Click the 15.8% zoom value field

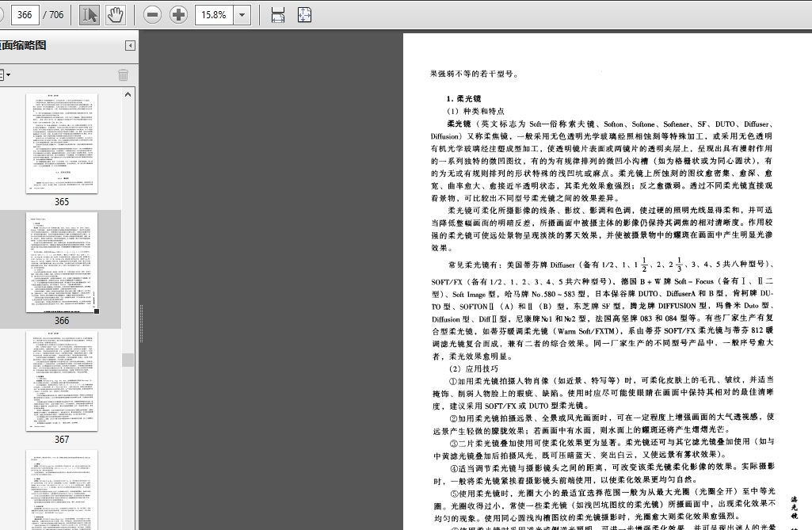tap(214, 15)
